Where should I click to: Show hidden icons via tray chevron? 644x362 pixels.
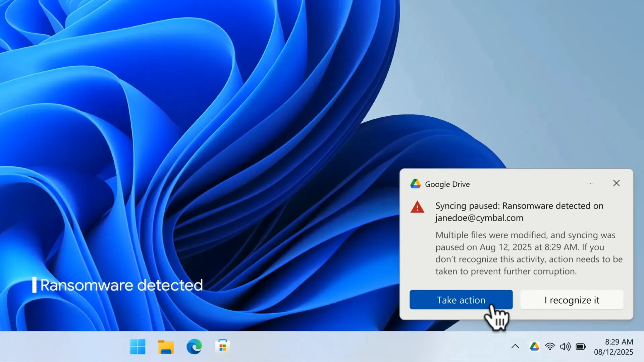[x=515, y=347]
